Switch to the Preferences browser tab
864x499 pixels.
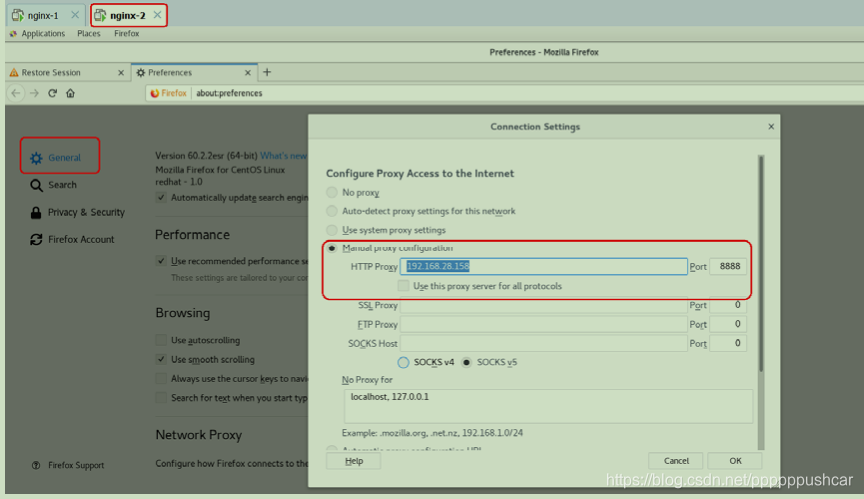195,73
